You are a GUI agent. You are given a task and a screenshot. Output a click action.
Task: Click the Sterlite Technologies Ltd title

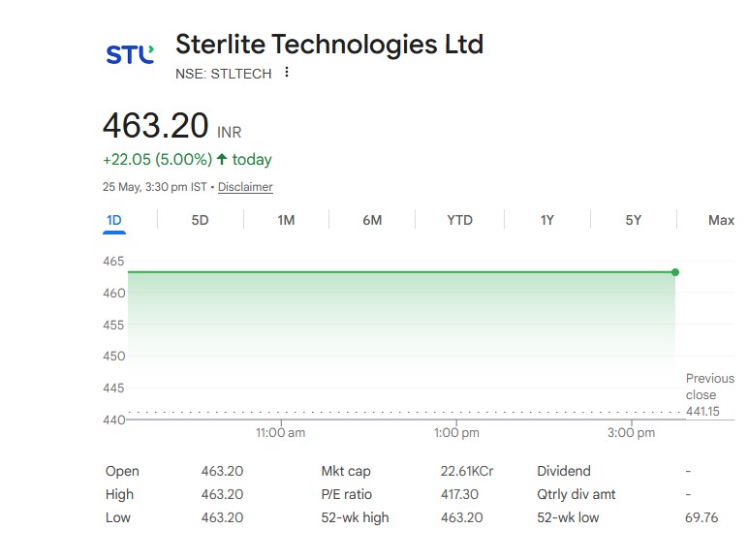[329, 44]
